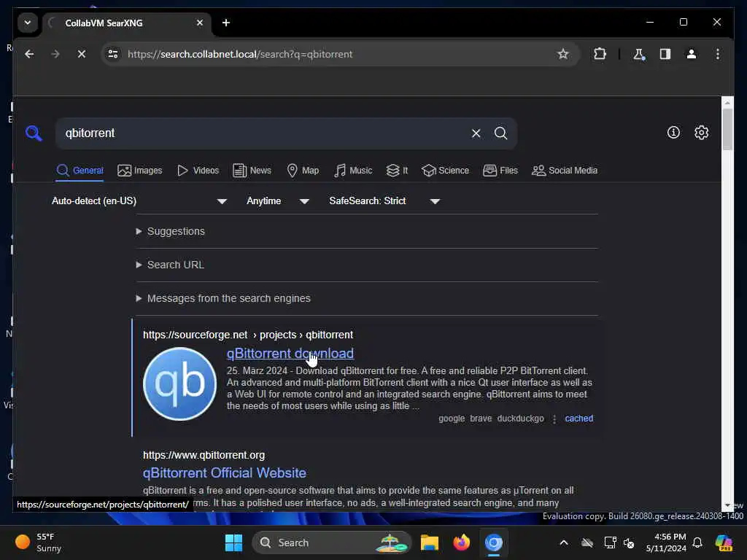
Task: Open the profile avatar menu
Action: point(692,54)
